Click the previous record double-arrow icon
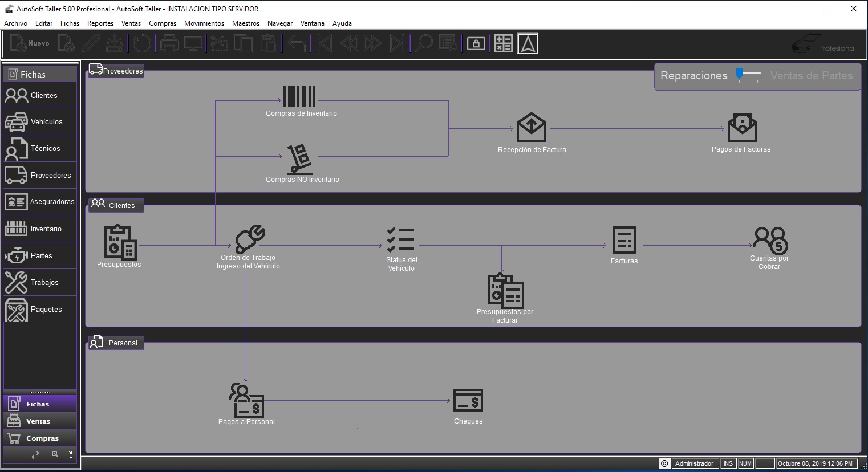 [x=349, y=43]
